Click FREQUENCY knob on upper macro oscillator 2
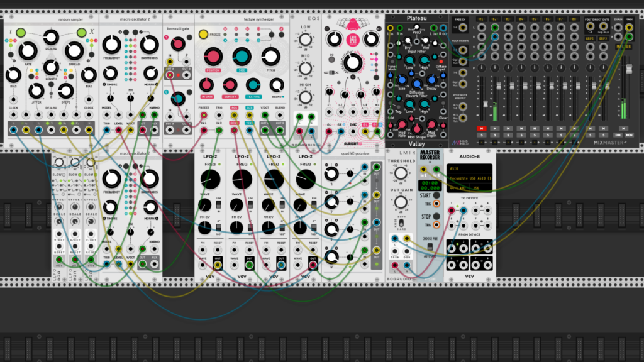Screen dimensions: 644x362 [111, 45]
